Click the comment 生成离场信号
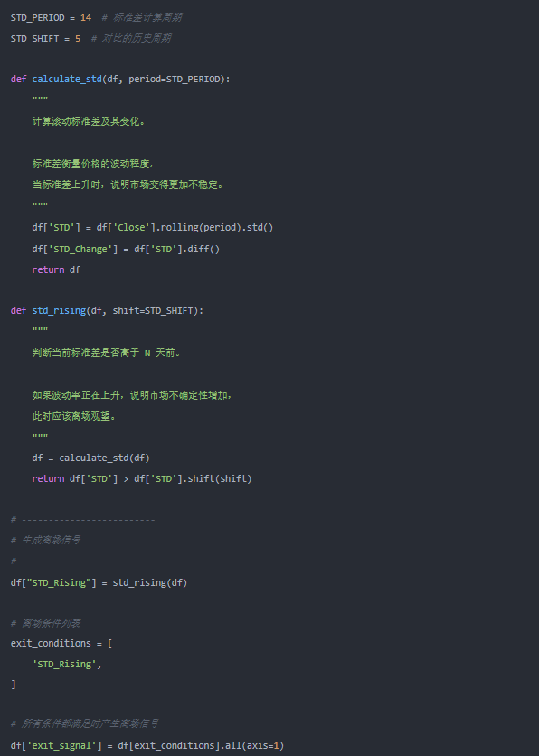Screen dimensions: 539x756 click(45, 540)
